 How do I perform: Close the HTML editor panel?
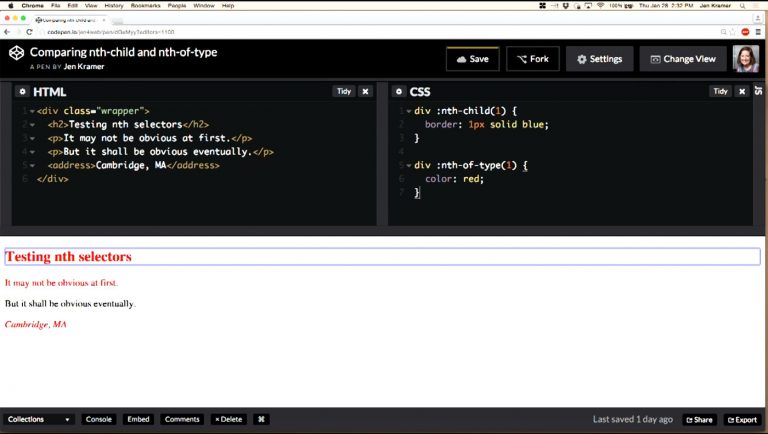[365, 91]
